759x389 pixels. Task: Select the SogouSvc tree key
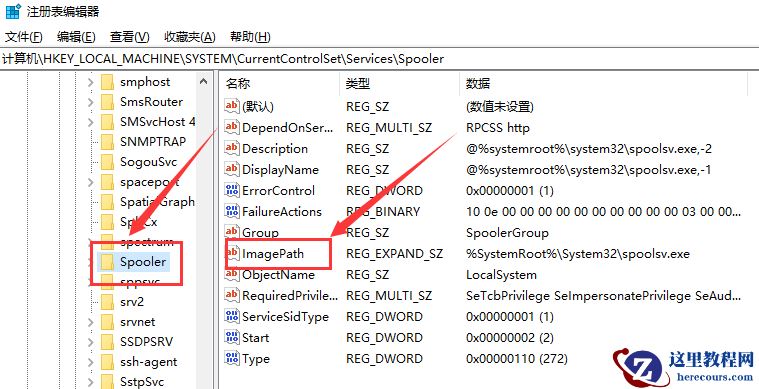pyautogui.click(x=149, y=162)
